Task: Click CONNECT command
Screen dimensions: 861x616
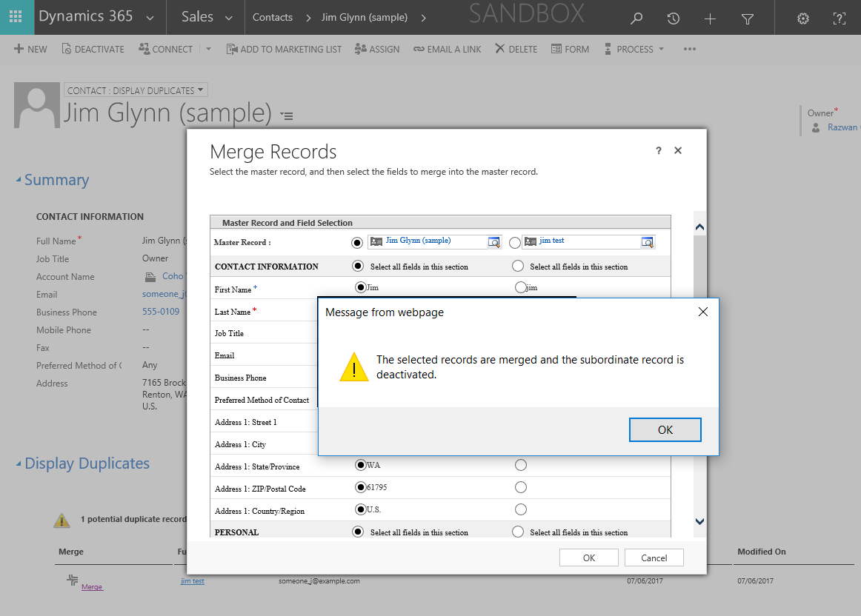Action: click(165, 49)
